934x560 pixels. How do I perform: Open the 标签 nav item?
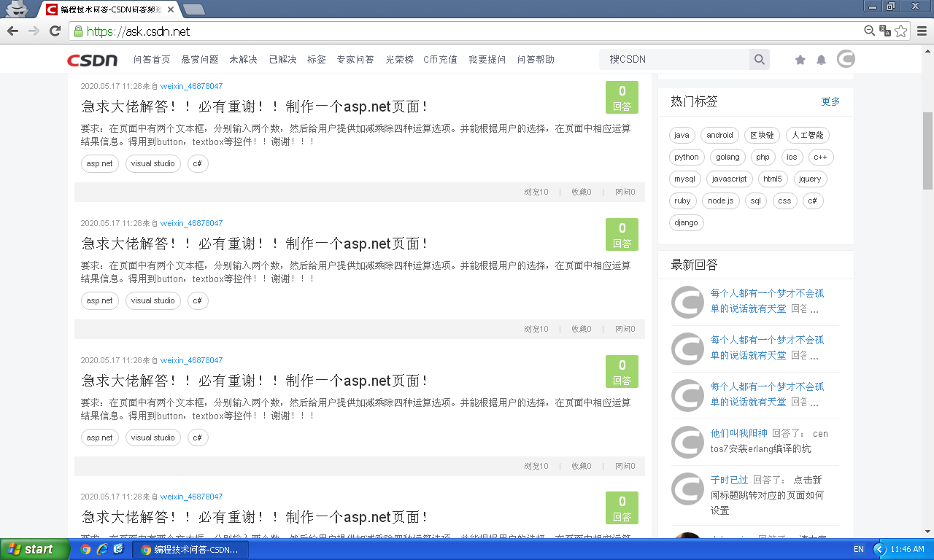click(x=317, y=60)
